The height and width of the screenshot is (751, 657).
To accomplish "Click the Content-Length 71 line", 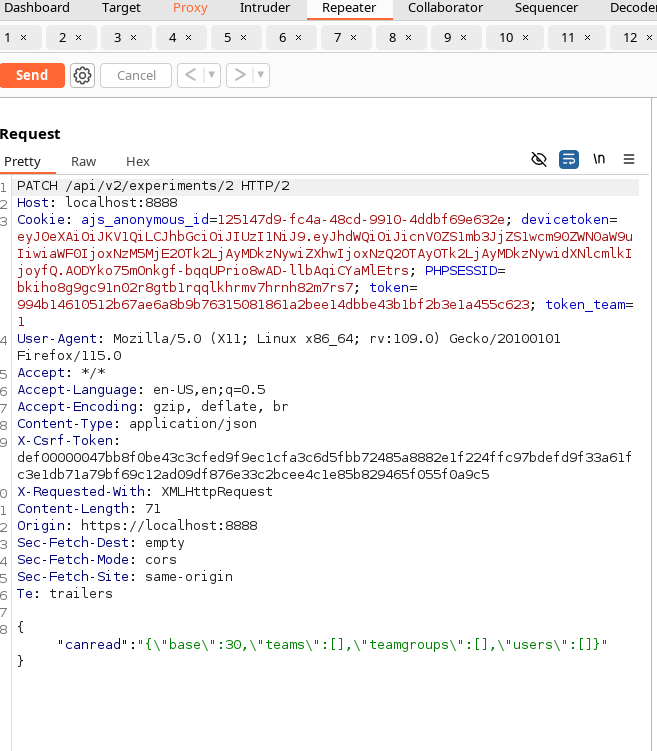I will pos(89,509).
